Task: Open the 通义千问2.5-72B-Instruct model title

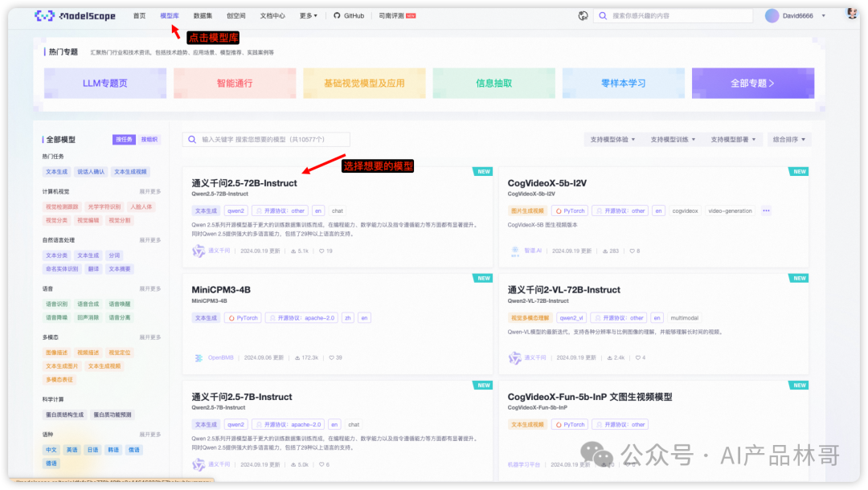Action: click(x=244, y=183)
